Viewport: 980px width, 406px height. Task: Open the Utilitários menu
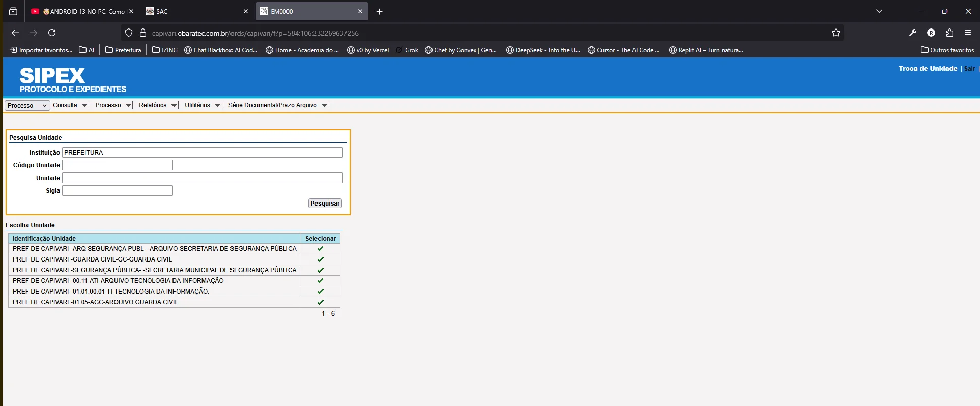click(202, 105)
